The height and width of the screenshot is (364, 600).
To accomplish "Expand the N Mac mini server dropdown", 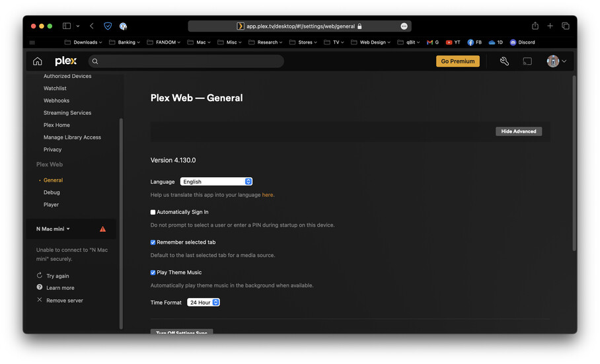I will click(53, 229).
